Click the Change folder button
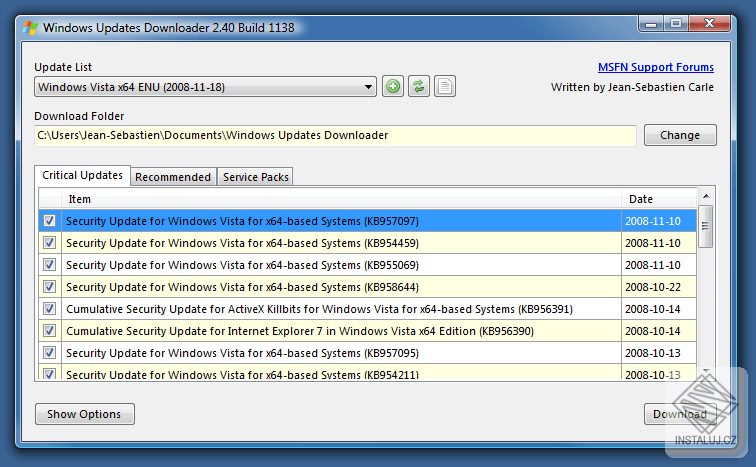 pyautogui.click(x=680, y=135)
